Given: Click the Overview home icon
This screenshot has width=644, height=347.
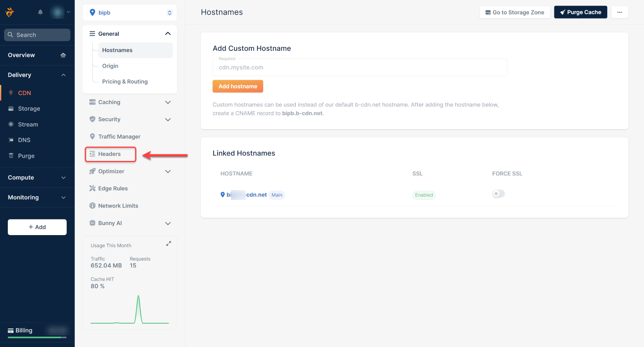Looking at the screenshot, I should [x=63, y=55].
